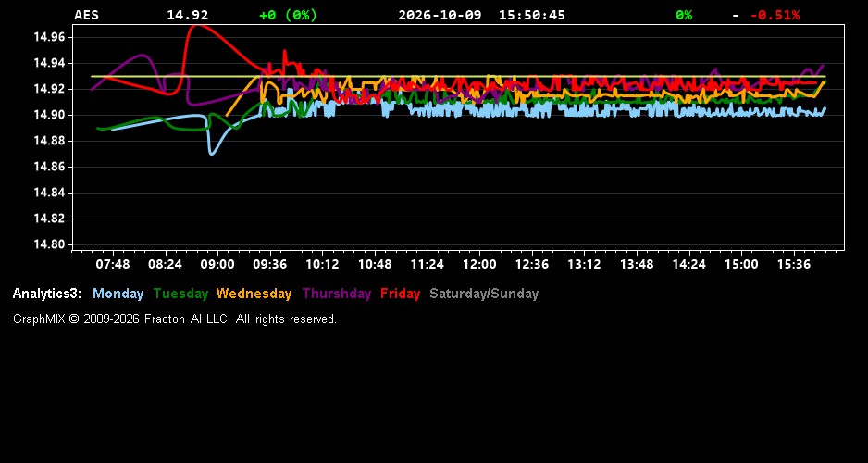Click the 09:36 time axis label
This screenshot has height=463, width=868.
coord(270,265)
